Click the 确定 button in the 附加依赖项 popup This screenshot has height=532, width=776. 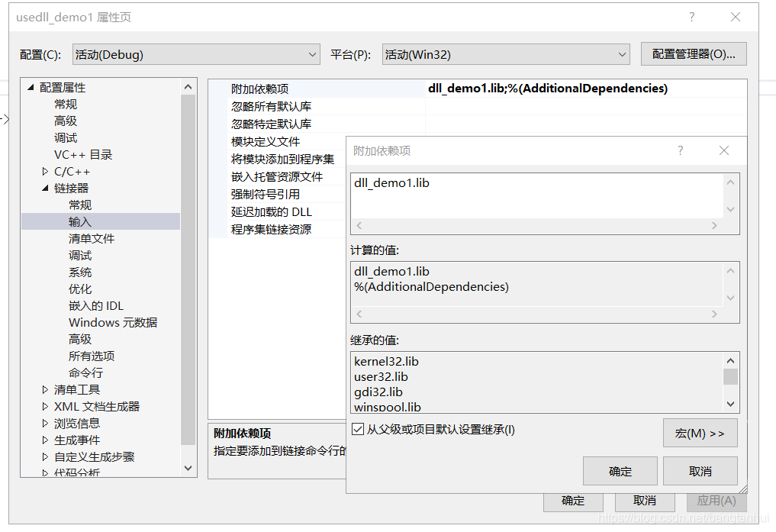coord(620,470)
